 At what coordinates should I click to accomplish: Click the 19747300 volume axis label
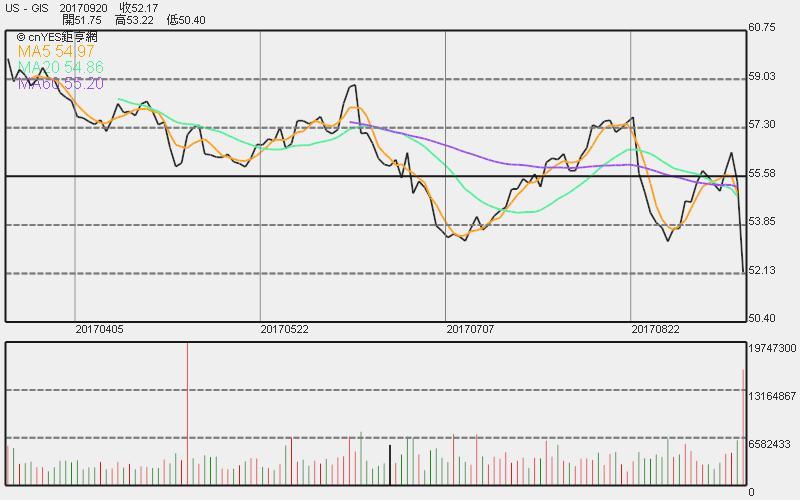tap(772, 348)
